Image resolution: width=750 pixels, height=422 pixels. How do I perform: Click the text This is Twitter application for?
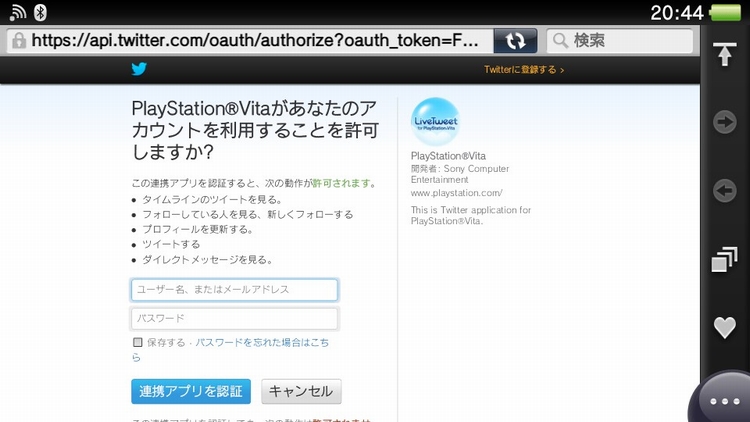[471, 210]
